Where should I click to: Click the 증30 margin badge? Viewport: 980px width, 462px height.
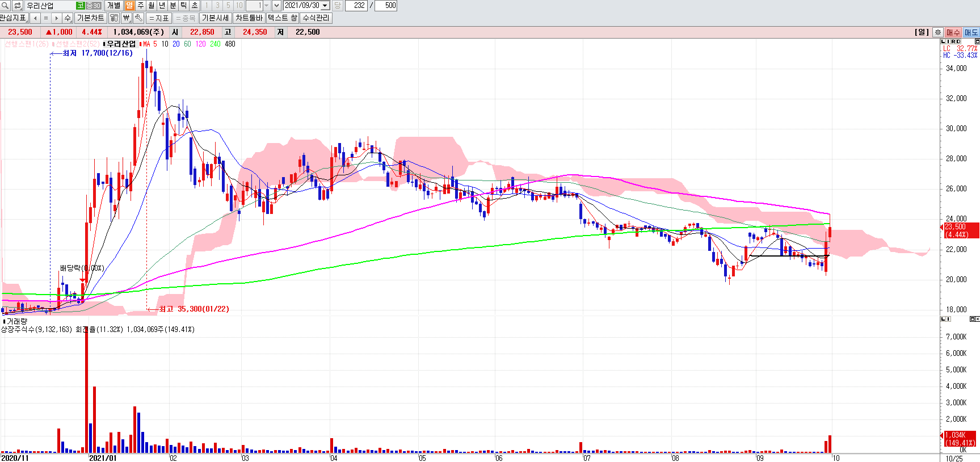[93, 6]
